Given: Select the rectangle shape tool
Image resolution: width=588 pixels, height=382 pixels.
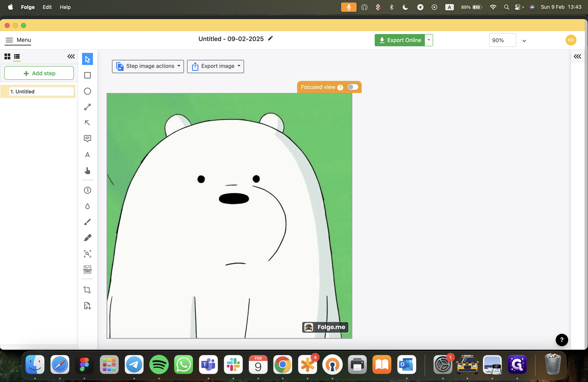Looking at the screenshot, I should (x=87, y=75).
